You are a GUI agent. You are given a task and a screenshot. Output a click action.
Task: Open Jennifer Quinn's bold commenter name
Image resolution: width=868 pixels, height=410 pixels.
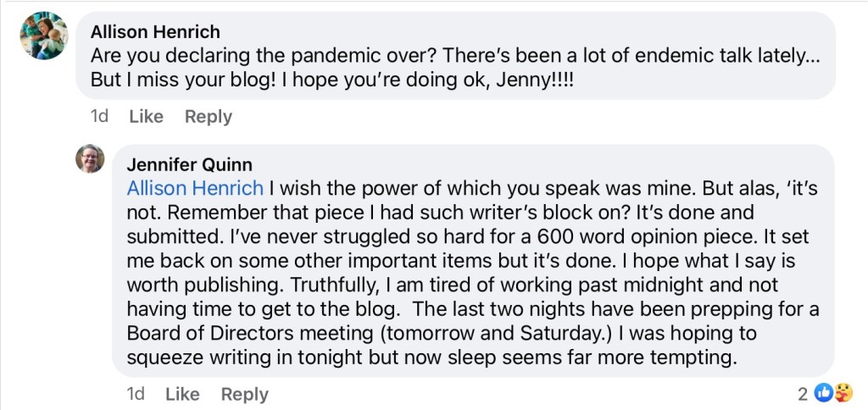tap(189, 164)
